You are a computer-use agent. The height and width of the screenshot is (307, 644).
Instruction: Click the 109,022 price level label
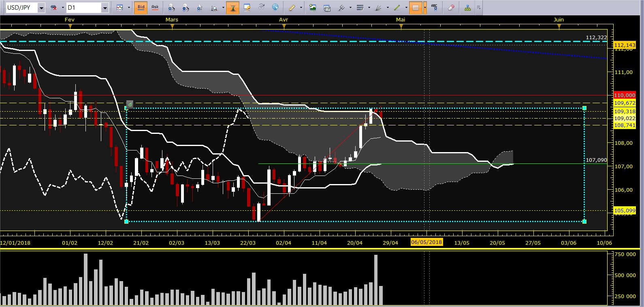[625, 118]
